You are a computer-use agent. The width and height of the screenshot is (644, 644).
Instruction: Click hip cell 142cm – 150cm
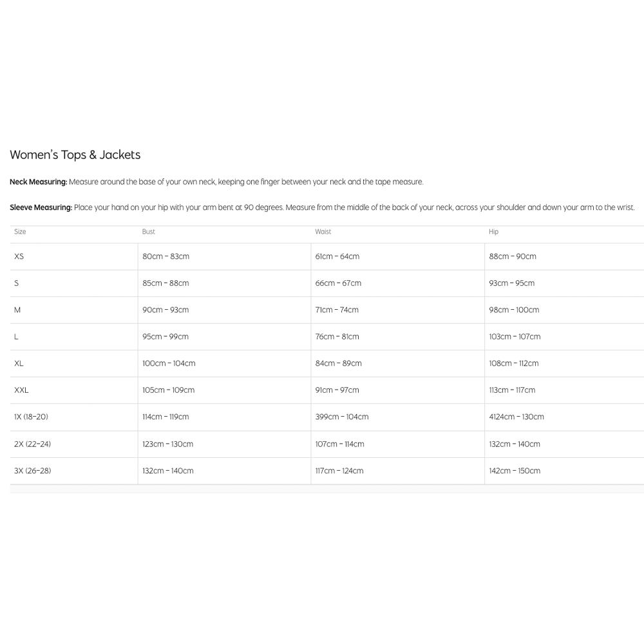tap(515, 471)
